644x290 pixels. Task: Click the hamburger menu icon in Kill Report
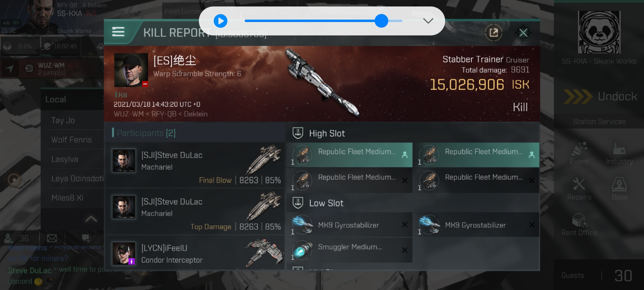(119, 32)
